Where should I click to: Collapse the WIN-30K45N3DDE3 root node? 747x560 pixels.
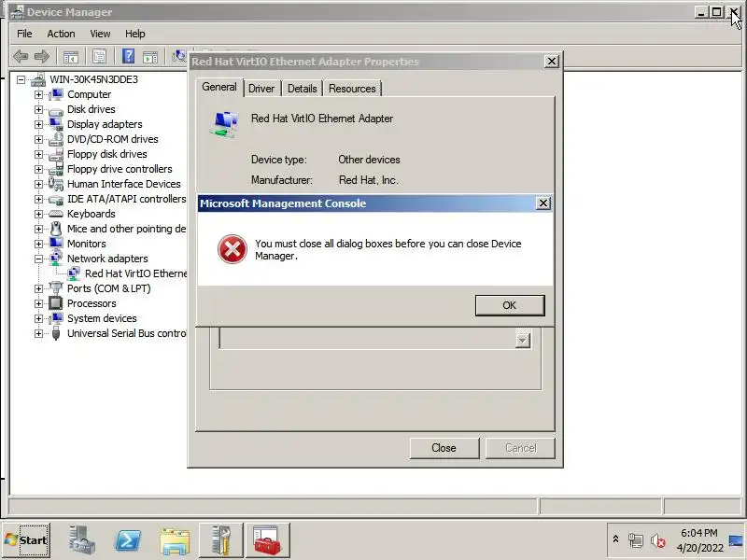tap(21, 79)
